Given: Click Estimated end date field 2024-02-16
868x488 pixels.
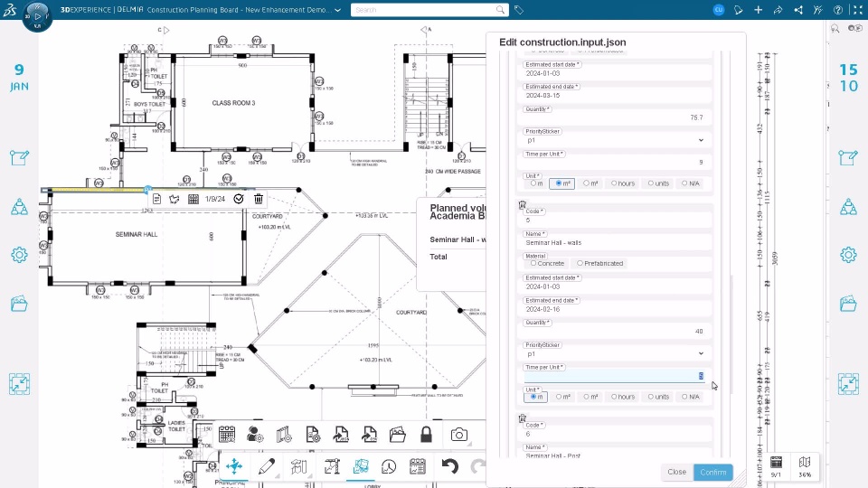Looking at the screenshot, I should (x=615, y=309).
